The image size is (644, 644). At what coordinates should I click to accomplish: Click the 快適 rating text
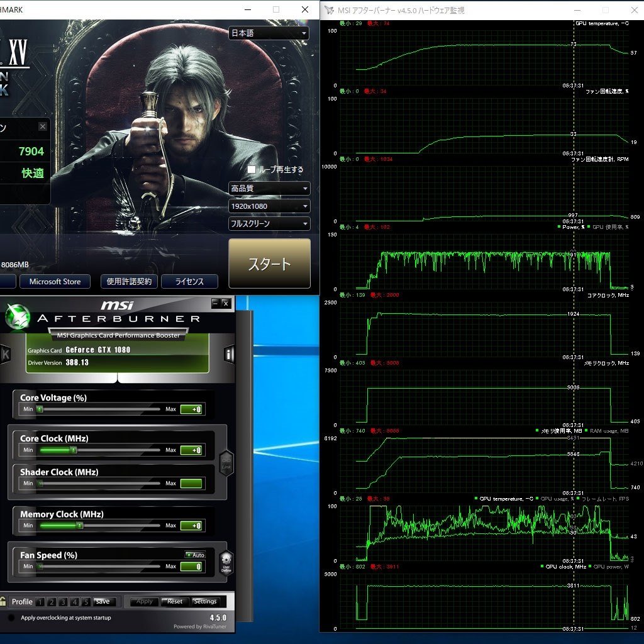33,173
